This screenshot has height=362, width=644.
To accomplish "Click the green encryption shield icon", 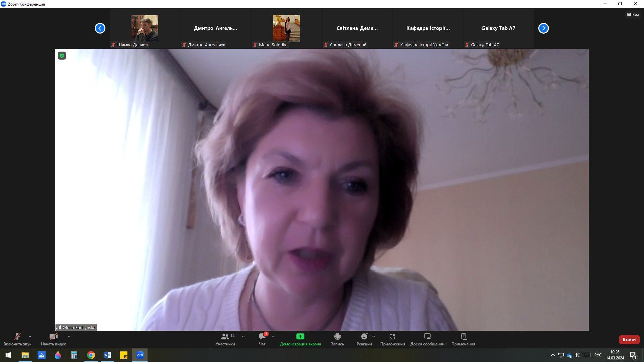I will [x=62, y=56].
